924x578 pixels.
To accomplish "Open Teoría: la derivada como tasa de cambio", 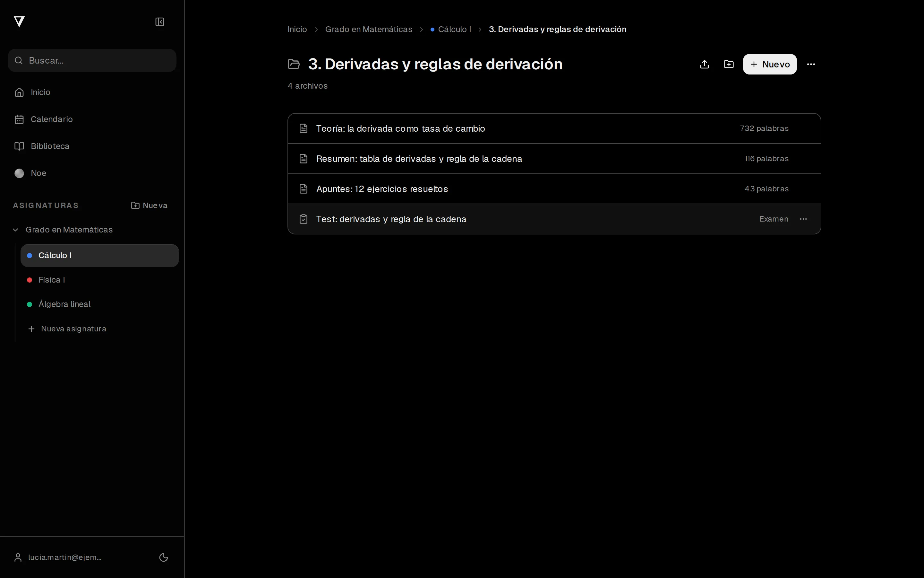I will [x=554, y=128].
